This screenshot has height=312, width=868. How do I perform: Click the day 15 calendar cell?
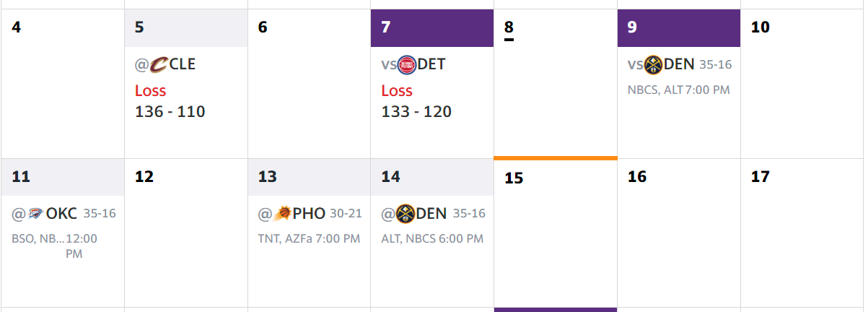tap(556, 233)
